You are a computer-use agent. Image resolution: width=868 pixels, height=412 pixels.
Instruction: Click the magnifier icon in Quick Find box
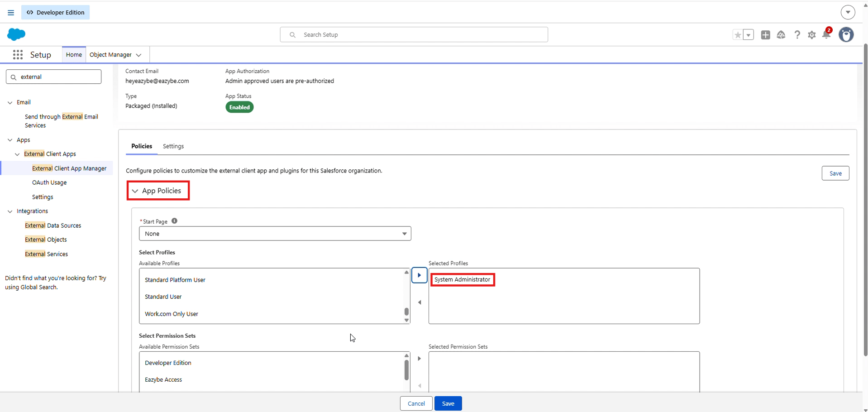[14, 77]
